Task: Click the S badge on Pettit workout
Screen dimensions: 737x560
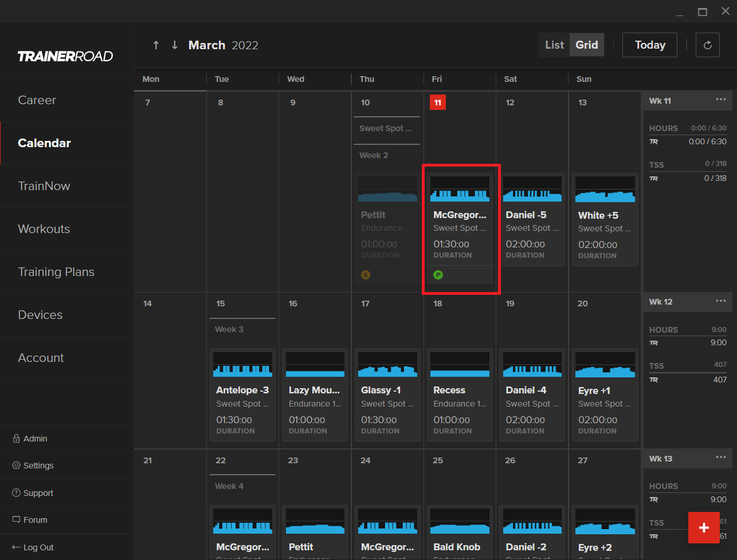Action: [x=366, y=275]
